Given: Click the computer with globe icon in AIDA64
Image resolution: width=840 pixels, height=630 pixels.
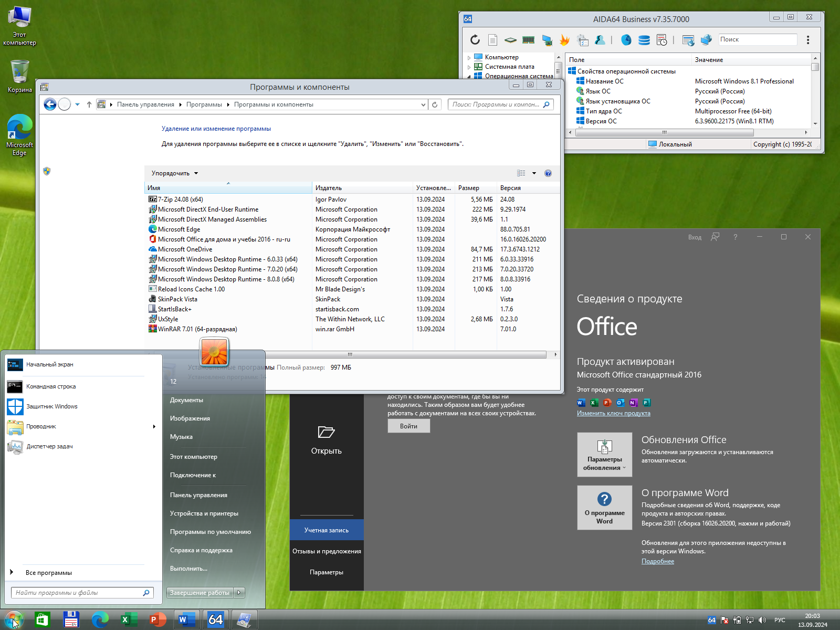Looking at the screenshot, I should tap(706, 40).
